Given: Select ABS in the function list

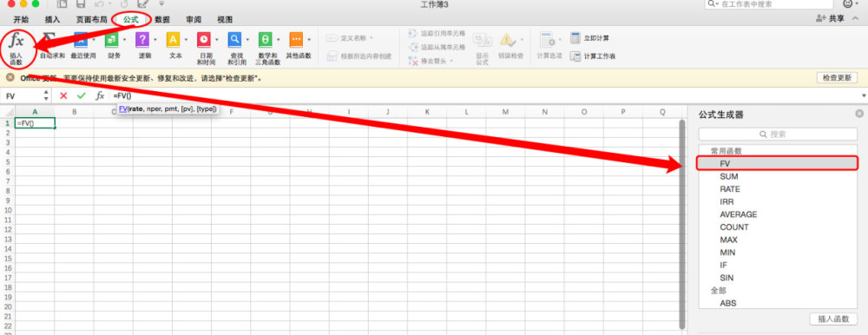Looking at the screenshot, I should pos(777,303).
